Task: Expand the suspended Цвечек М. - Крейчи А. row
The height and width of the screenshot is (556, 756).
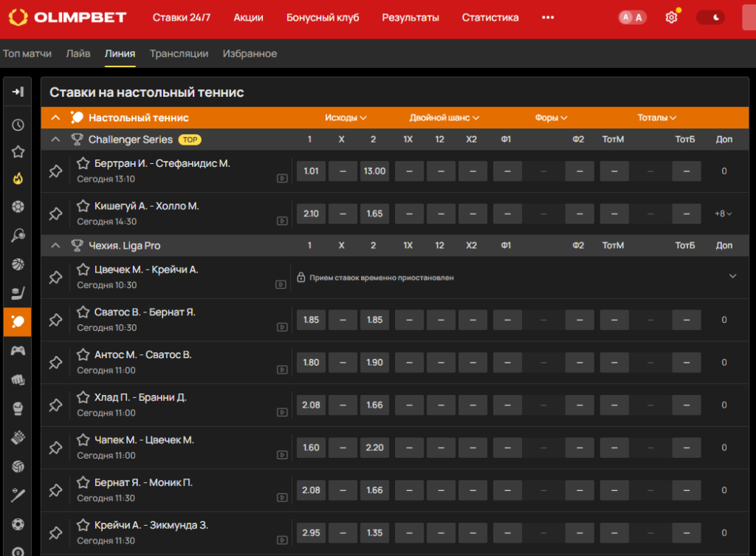Action: click(733, 276)
